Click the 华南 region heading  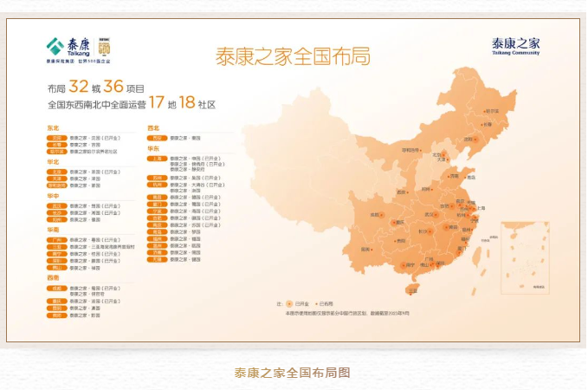(x=53, y=230)
